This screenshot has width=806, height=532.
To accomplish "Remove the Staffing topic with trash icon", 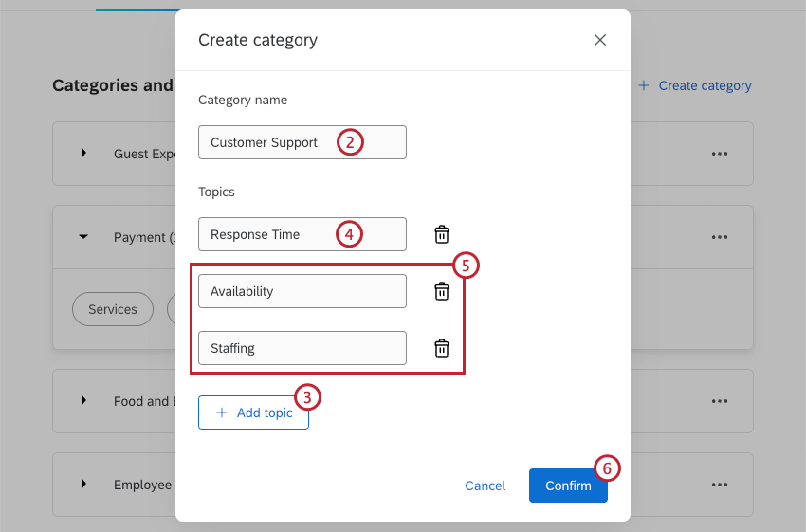I will click(442, 348).
